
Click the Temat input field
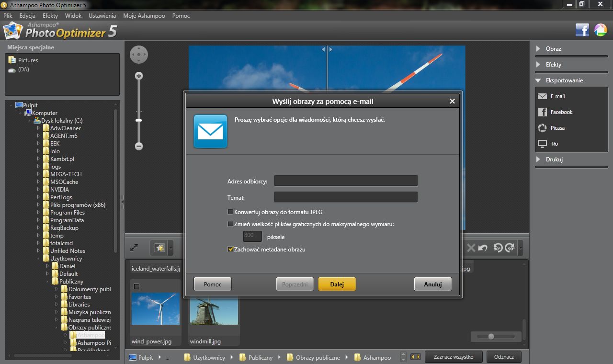pos(346,197)
